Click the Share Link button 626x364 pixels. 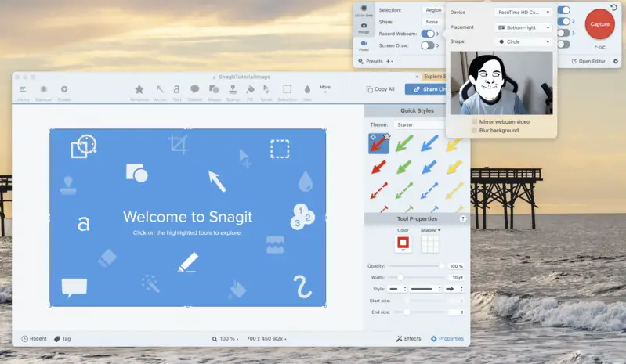(x=425, y=89)
